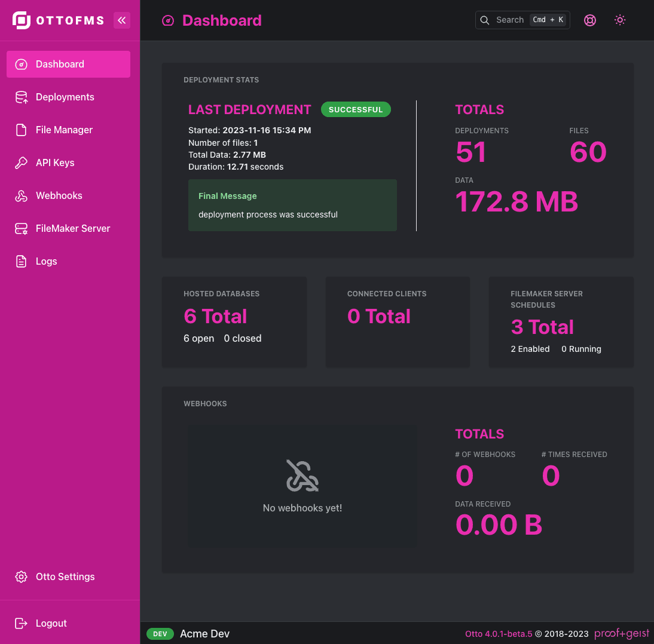
Task: Open the support icon in the header
Action: coord(590,20)
